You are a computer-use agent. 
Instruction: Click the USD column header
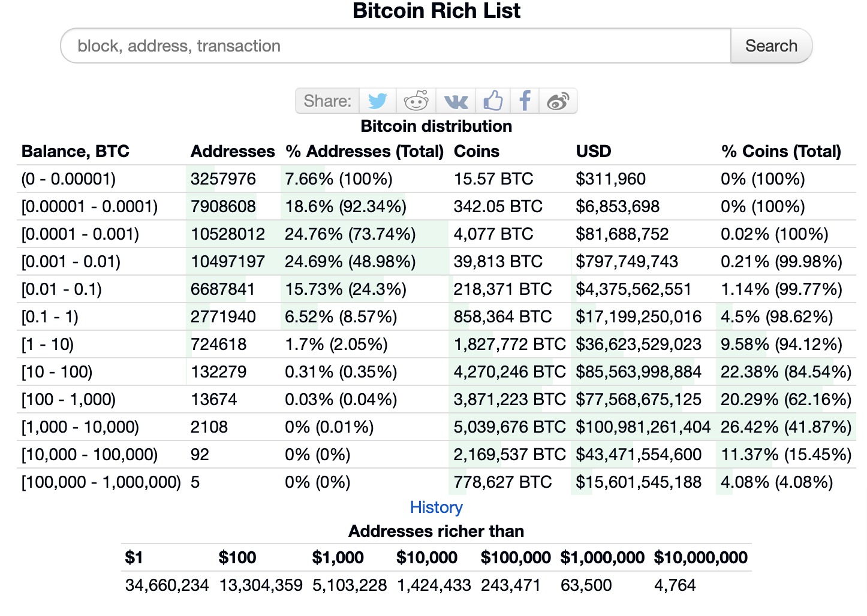594,151
